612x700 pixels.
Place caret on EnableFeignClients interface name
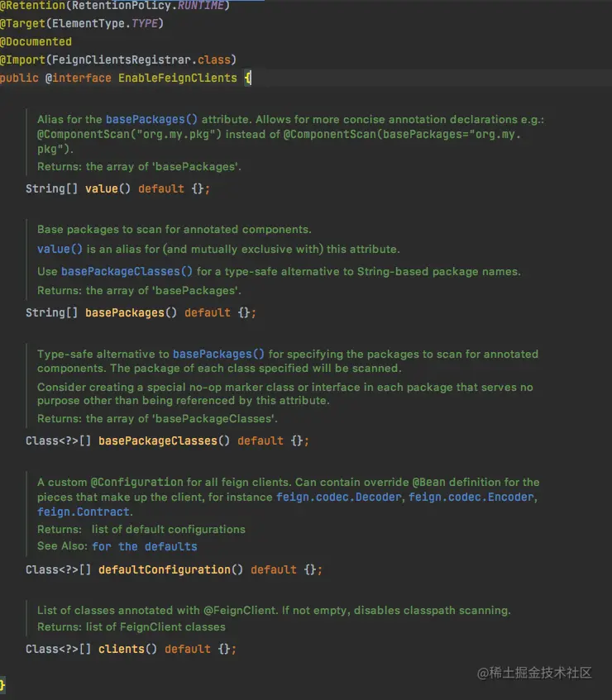(x=177, y=79)
